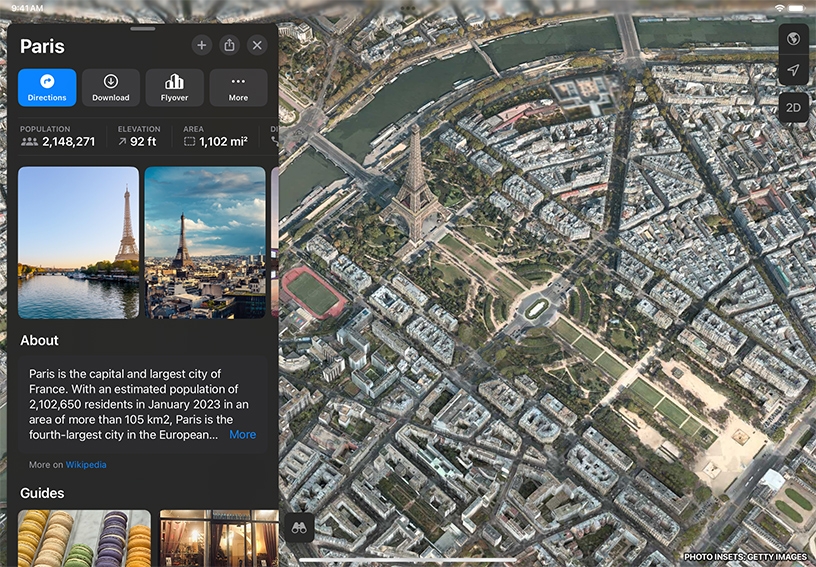Download the Paris offline map
816x567 pixels.
111,88
